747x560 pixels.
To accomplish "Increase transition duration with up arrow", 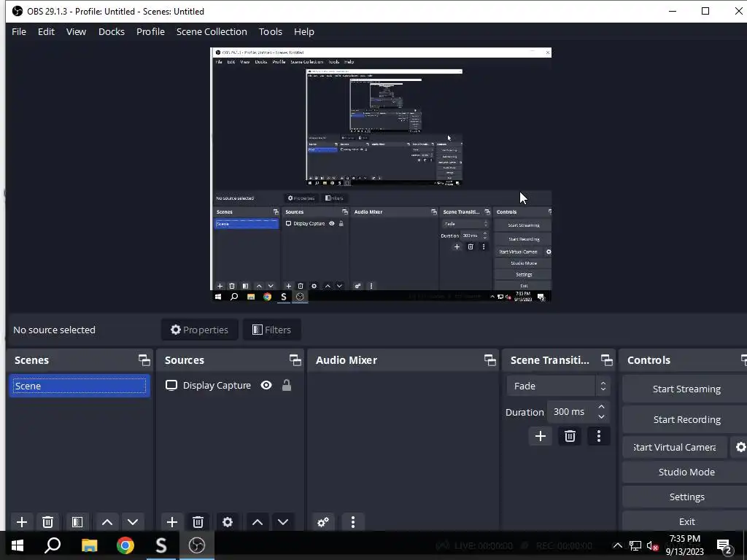I will (601, 407).
